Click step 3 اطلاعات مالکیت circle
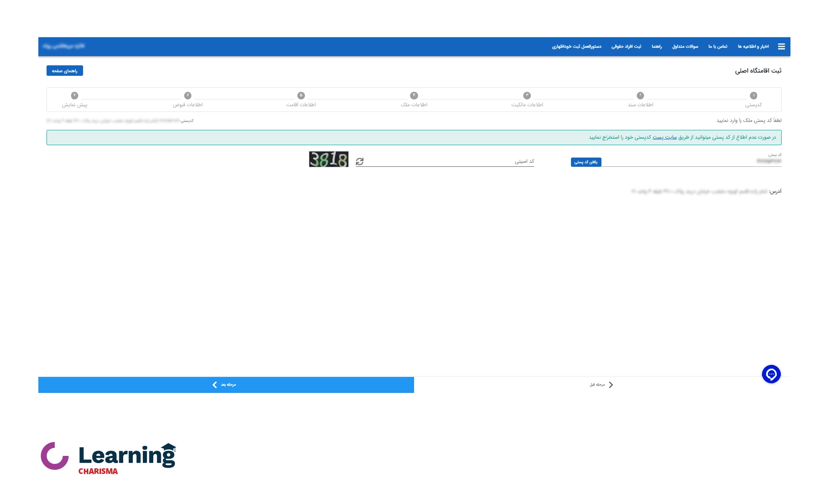The image size is (837, 504). [x=527, y=95]
